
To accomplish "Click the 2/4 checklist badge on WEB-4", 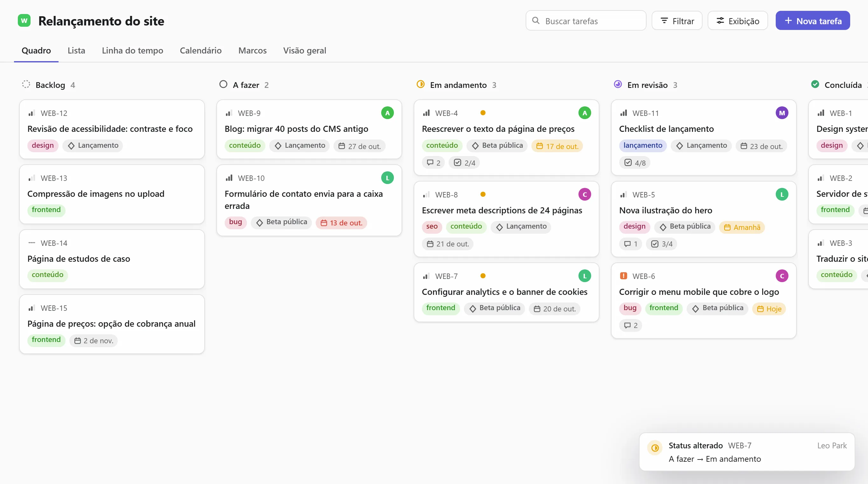I will tap(464, 163).
